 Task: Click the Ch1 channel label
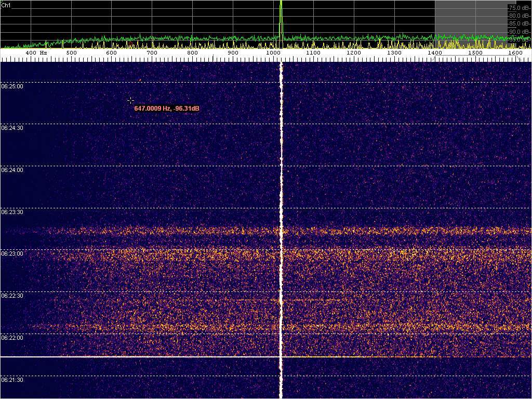point(6,5)
